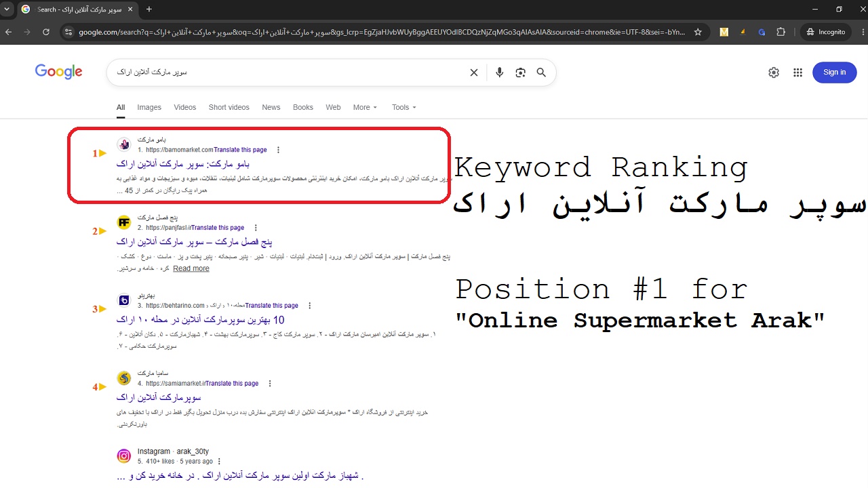868x488 pixels.
Task: Click the https://behtarino.com URL text
Action: (175, 306)
